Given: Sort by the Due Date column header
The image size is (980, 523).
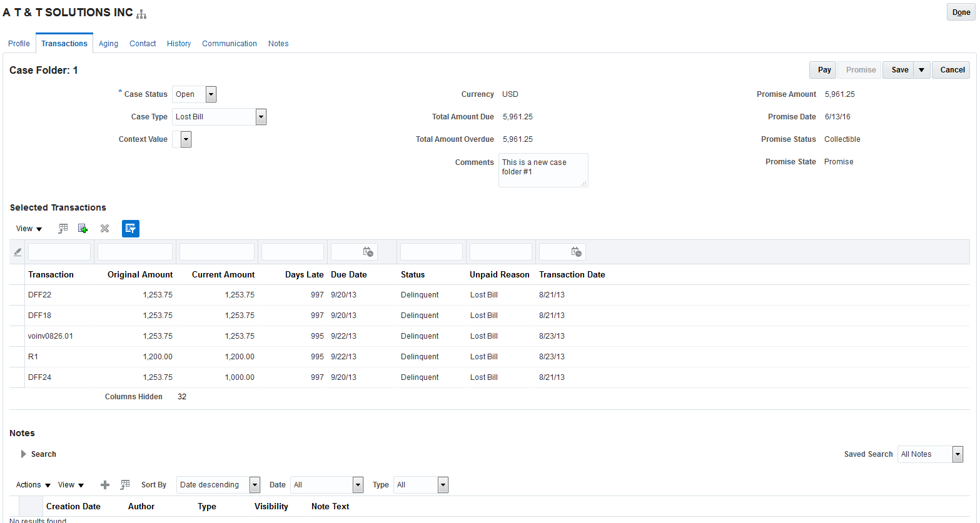Looking at the screenshot, I should click(349, 275).
